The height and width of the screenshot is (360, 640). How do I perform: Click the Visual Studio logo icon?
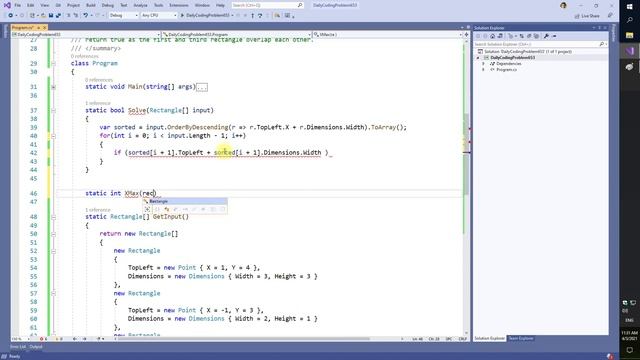click(7, 5)
